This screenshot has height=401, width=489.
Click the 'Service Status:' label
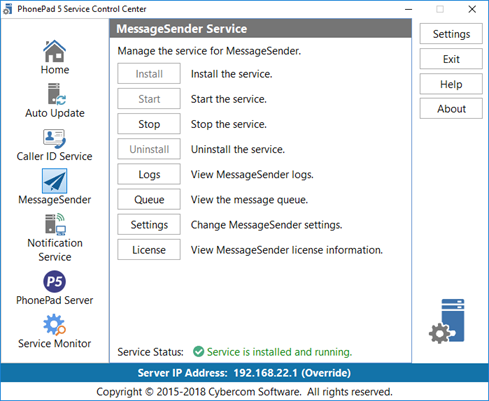point(150,352)
